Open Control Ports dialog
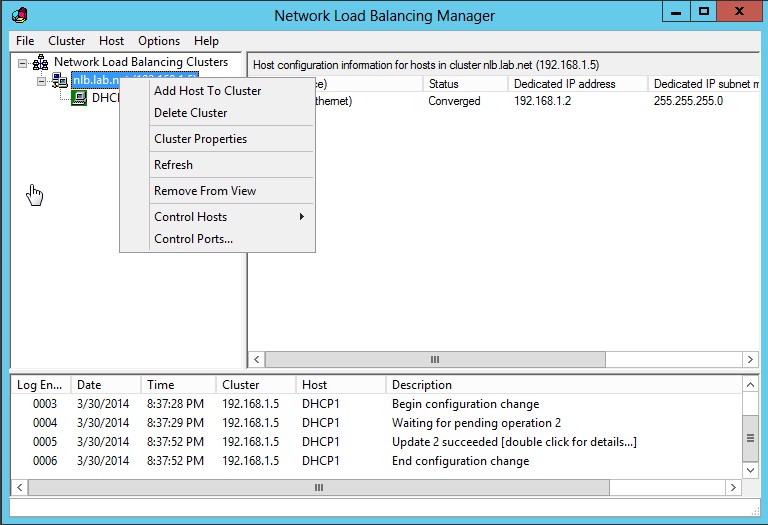 [193, 239]
